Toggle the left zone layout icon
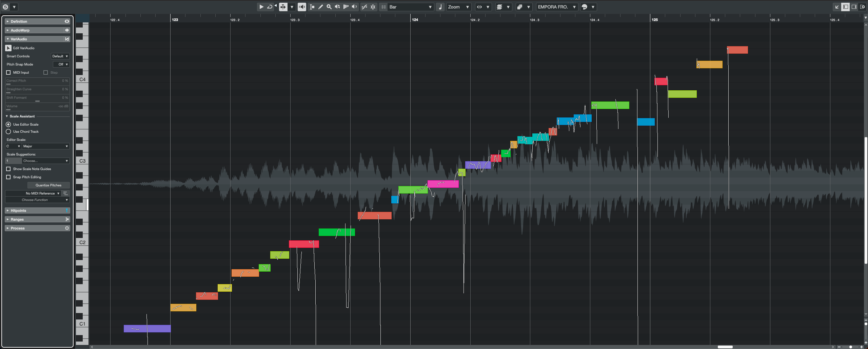This screenshot has height=349, width=868. 846,7
